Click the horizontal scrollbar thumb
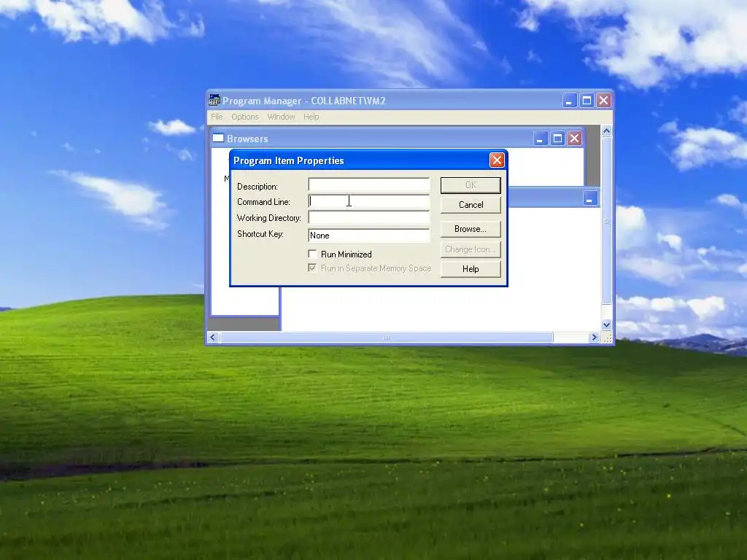The width and height of the screenshot is (747, 560). pos(387,337)
